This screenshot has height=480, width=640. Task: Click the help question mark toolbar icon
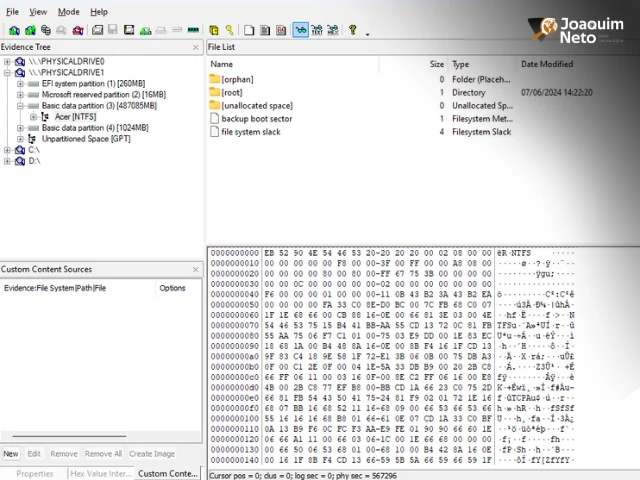click(352, 31)
